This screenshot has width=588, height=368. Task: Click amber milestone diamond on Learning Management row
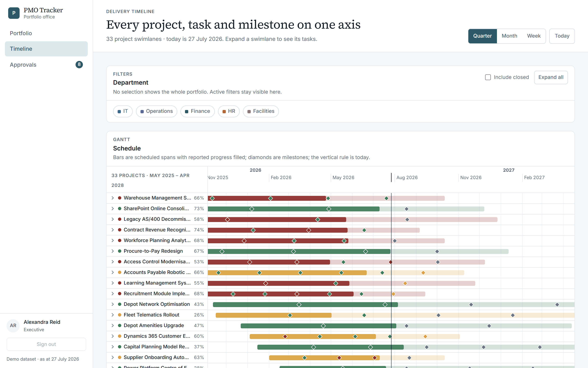point(405,283)
